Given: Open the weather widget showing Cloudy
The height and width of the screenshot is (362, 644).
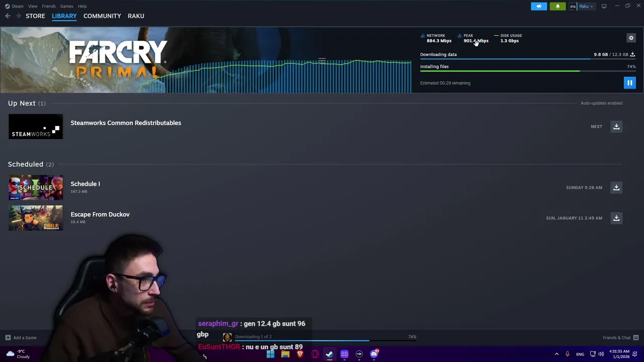Looking at the screenshot, I should [18, 354].
